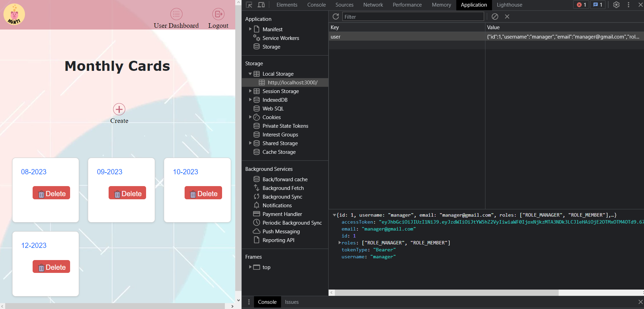Delete the 09-2023 monthly card
This screenshot has width=644, height=309.
(127, 193)
